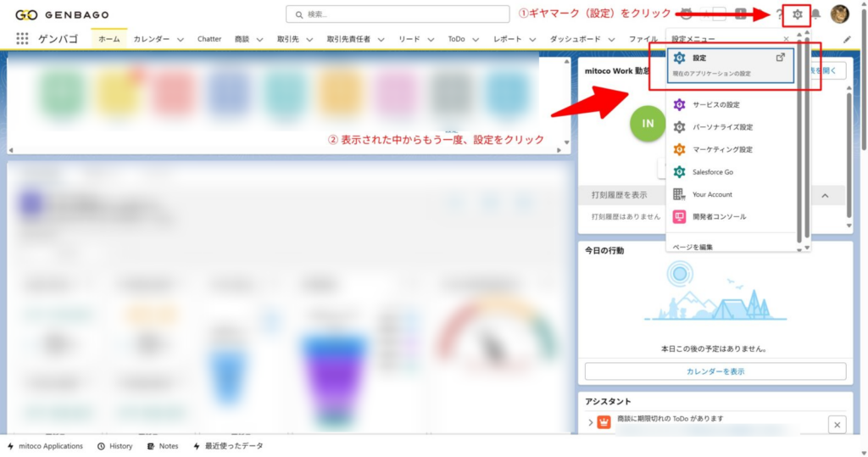This screenshot has width=868, height=457.
Task: Open Salesforce Go menu entry
Action: (712, 172)
